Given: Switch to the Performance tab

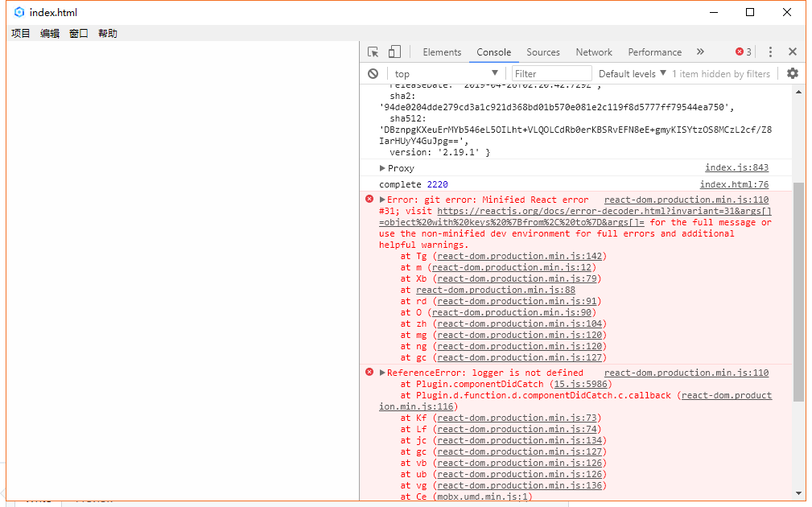Looking at the screenshot, I should click(654, 52).
